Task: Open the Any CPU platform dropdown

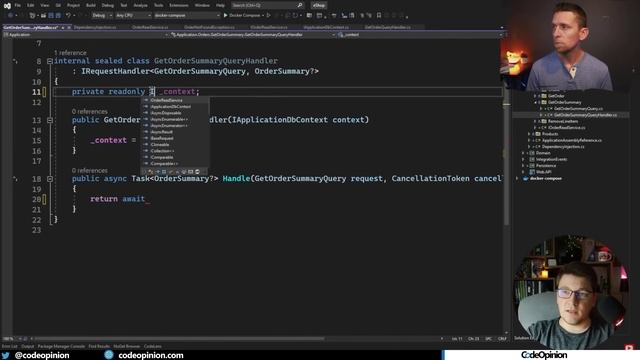Action: [133, 16]
